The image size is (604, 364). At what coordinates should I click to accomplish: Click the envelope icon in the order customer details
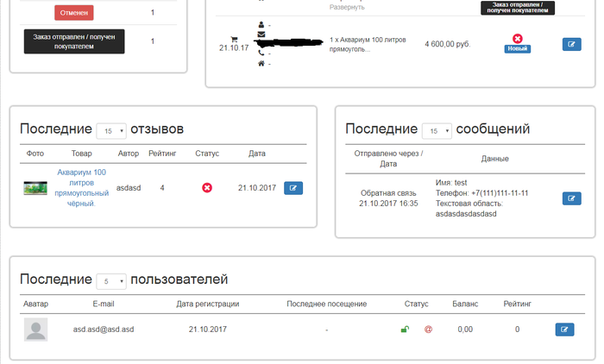tap(261, 35)
